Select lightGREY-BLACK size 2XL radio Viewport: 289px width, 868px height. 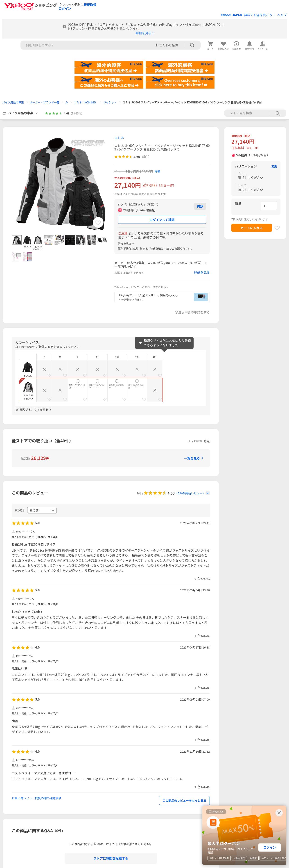pyautogui.click(x=117, y=381)
